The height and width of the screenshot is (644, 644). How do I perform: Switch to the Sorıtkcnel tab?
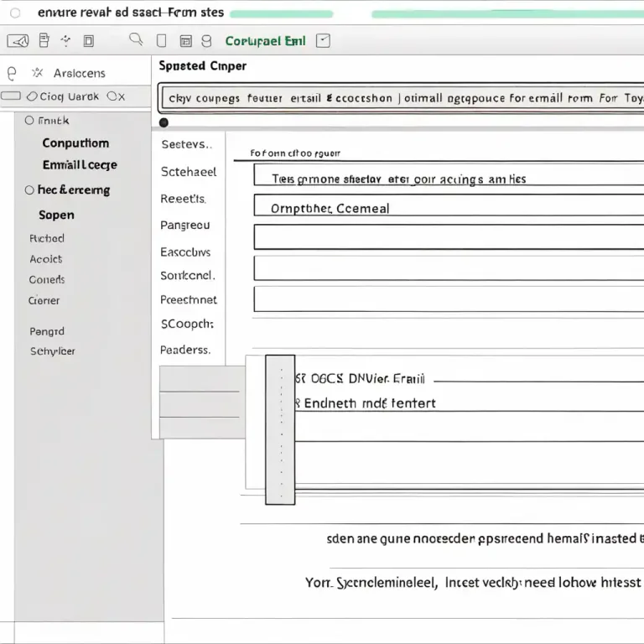[x=188, y=275]
